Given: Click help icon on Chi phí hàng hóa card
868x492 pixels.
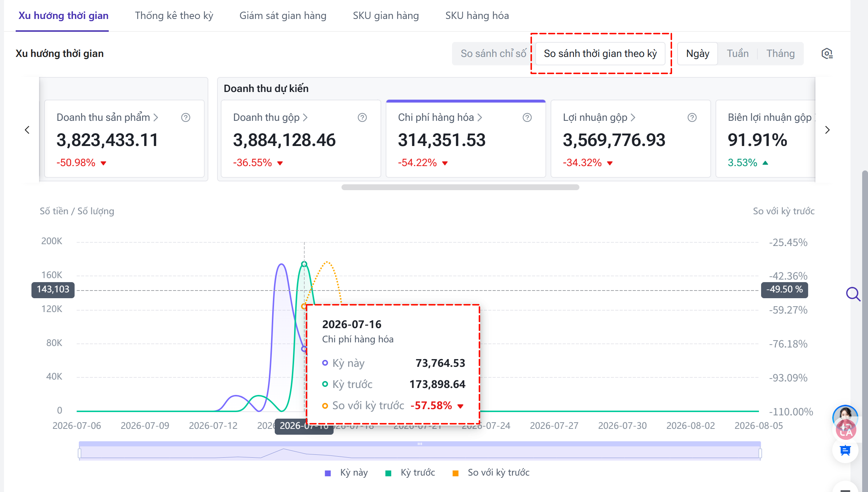Looking at the screenshot, I should click(x=527, y=118).
